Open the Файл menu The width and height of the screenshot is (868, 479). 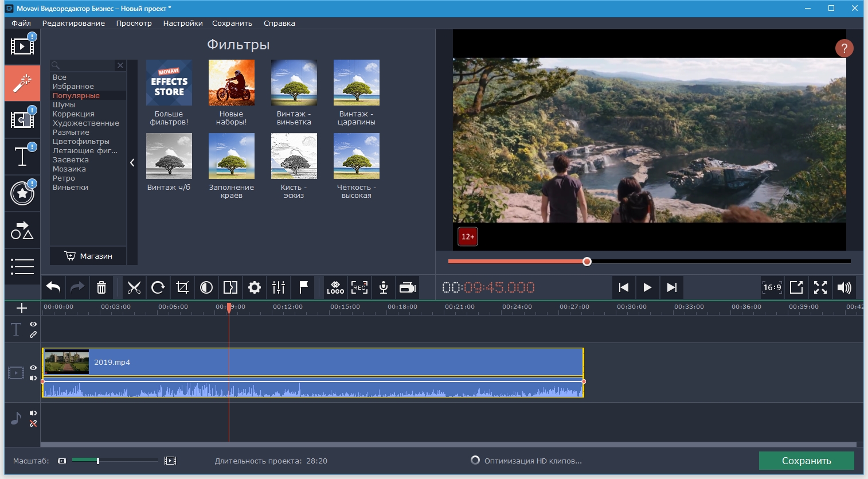[x=21, y=24]
